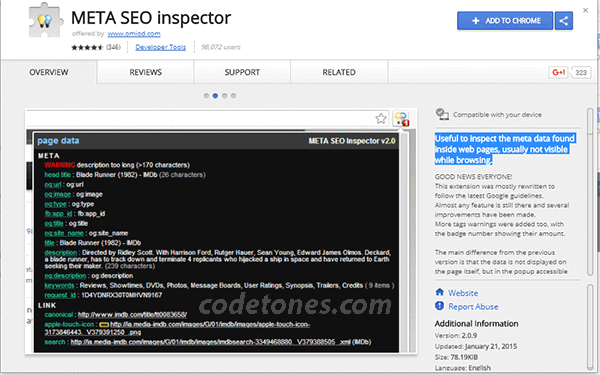Open the imdbsearch xml URL link

click(210, 342)
